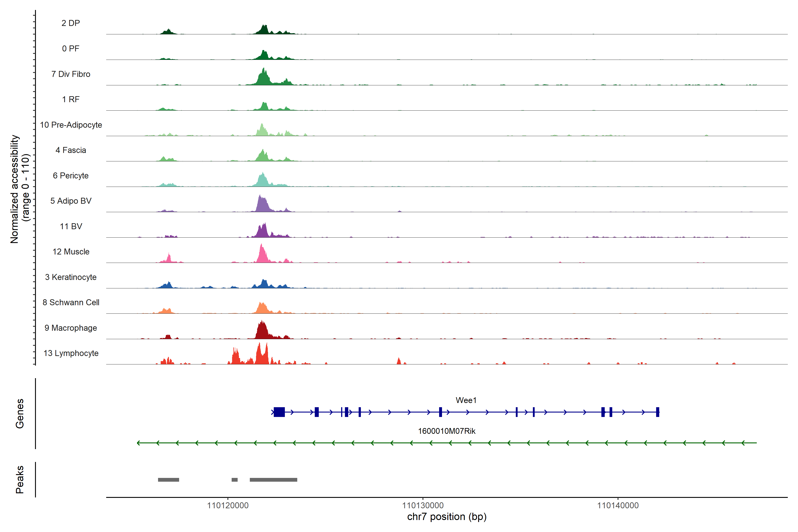The width and height of the screenshot is (798, 532).
Task: Click the 110120000 axis tick label
Action: click(228, 506)
